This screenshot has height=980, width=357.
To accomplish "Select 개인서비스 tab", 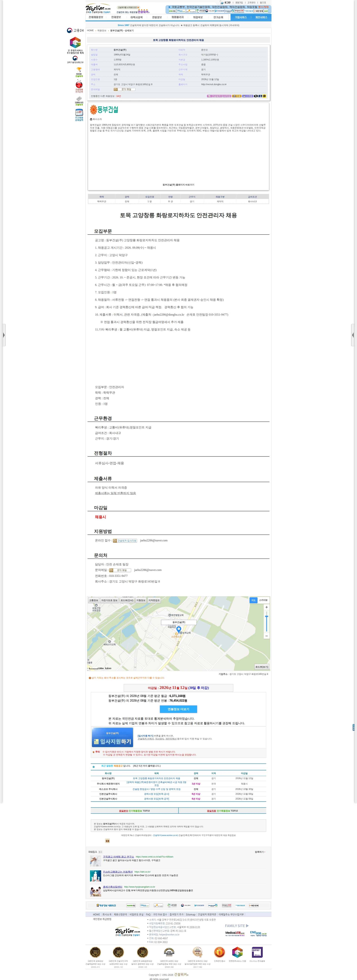I will pos(261,17).
